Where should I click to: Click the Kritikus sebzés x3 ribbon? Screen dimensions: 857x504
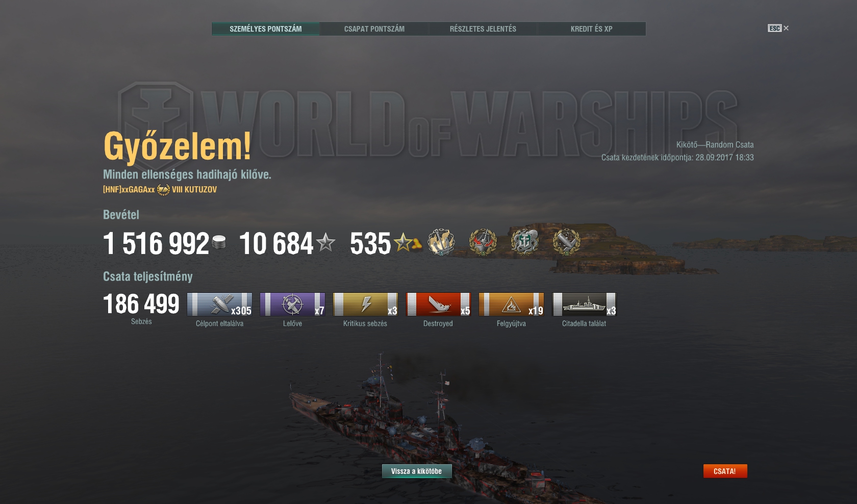pyautogui.click(x=365, y=305)
